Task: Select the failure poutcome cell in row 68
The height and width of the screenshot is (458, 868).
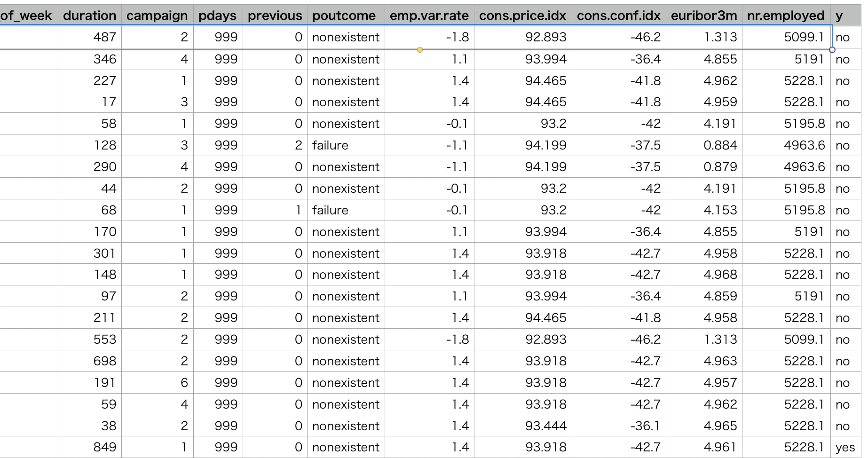Action: [x=346, y=210]
